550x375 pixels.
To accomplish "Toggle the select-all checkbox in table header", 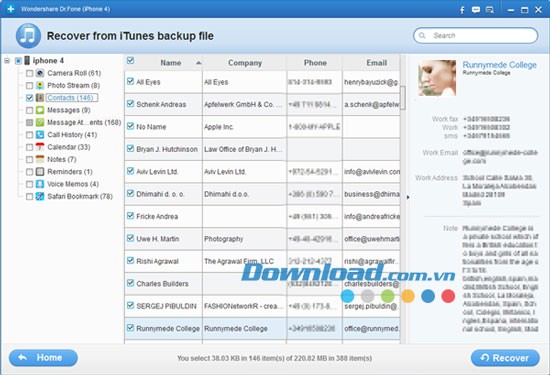I will [x=130, y=61].
